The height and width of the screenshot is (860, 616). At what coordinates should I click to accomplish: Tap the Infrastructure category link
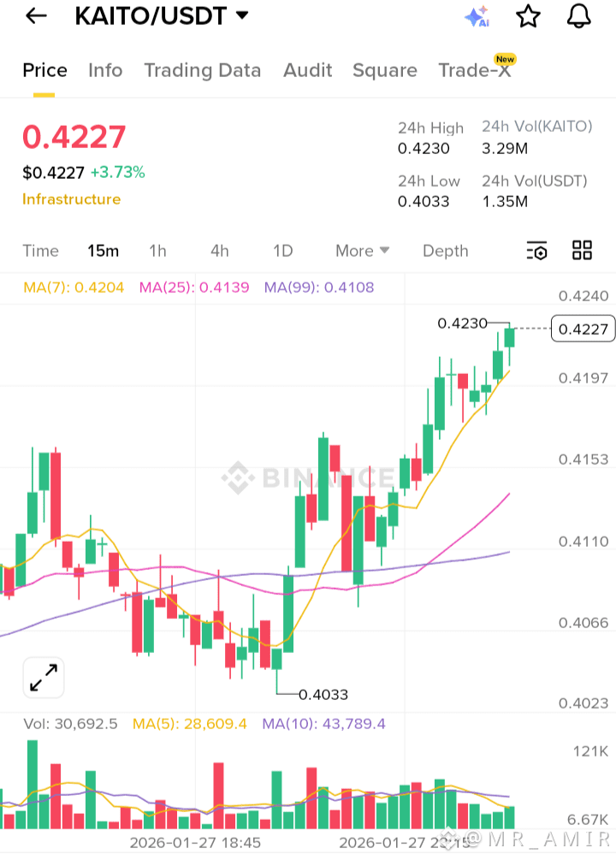71,199
